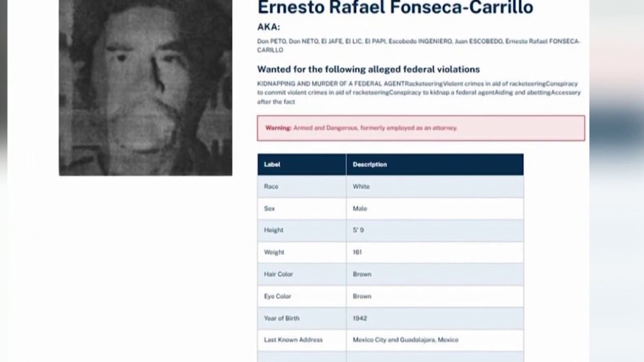Click the birth year 1942 cell
The width and height of the screenshot is (644, 362).
[435, 318]
